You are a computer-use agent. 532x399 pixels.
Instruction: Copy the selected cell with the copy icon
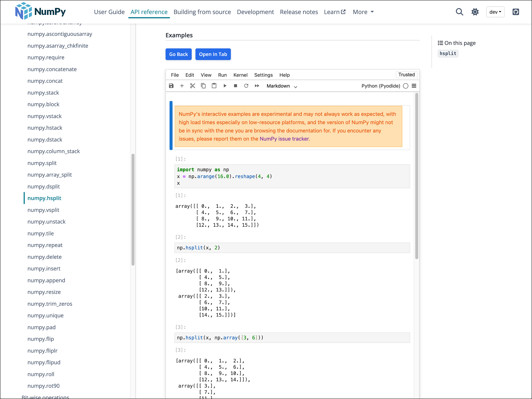point(203,86)
